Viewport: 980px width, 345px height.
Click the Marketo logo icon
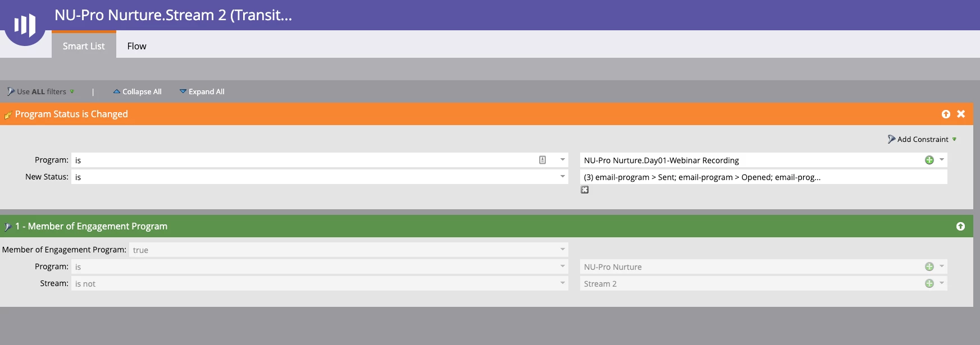(25, 25)
